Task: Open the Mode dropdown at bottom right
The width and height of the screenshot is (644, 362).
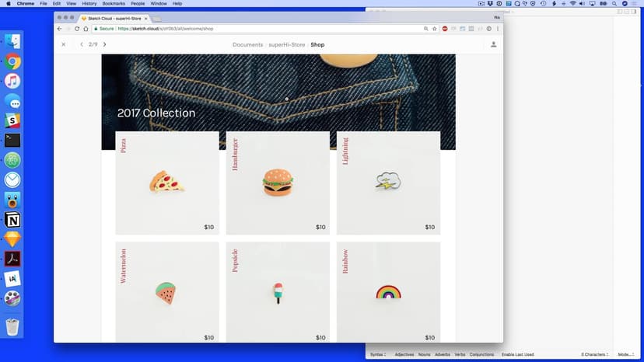Action: click(625, 354)
